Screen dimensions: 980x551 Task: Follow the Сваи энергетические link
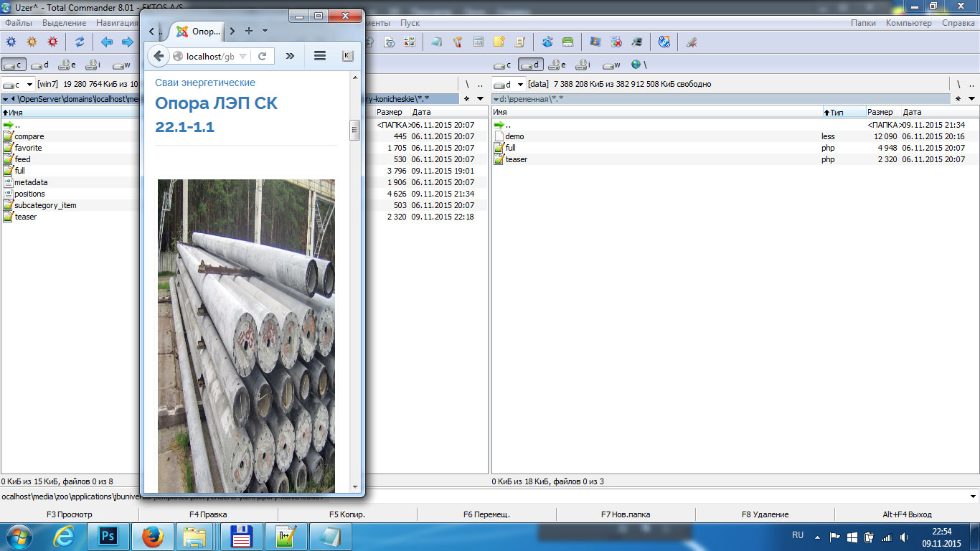[205, 83]
